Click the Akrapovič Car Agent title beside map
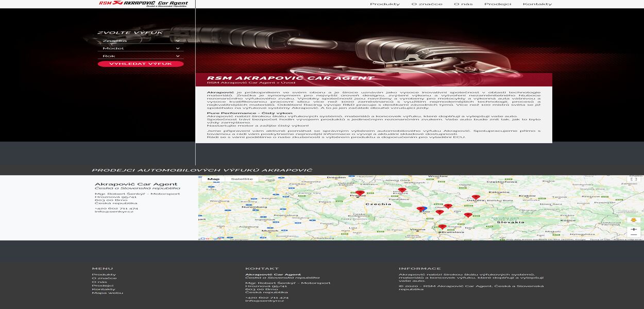The image size is (644, 309). [136, 184]
